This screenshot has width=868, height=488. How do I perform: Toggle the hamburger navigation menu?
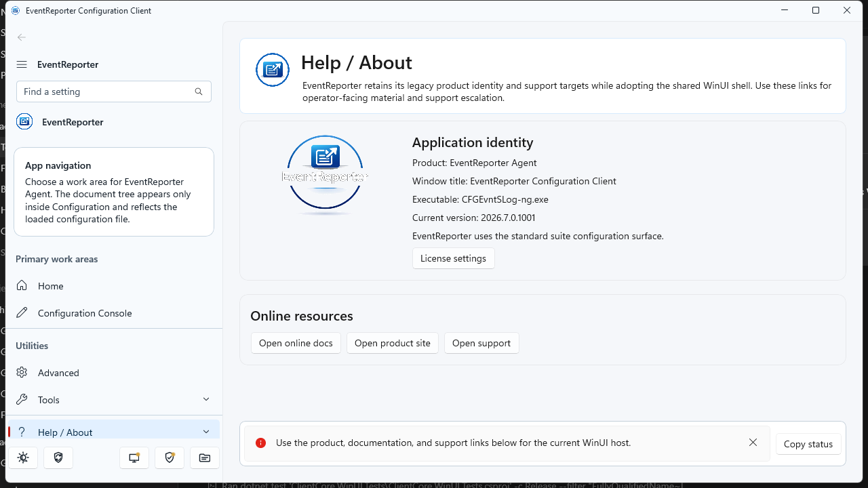coord(22,64)
